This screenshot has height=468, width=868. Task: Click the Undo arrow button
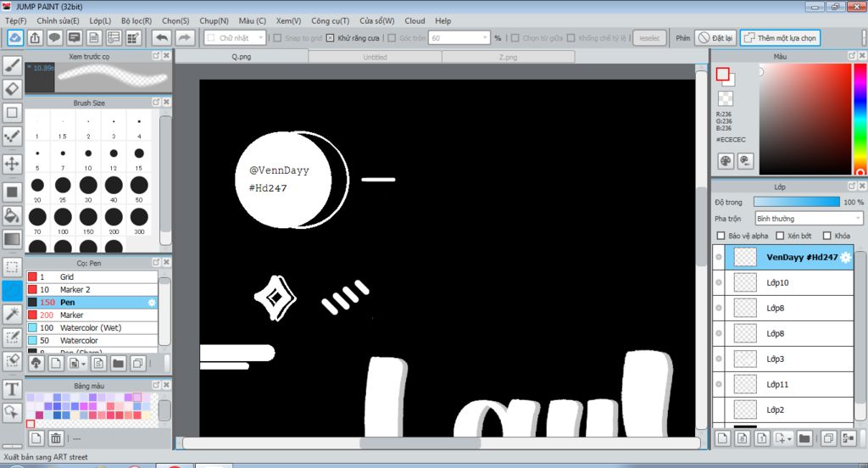click(162, 37)
